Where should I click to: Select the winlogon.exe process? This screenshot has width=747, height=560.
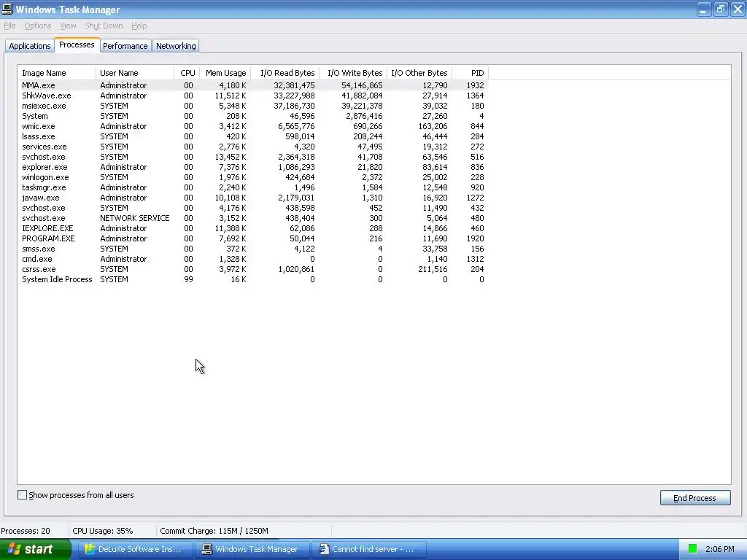253,177
